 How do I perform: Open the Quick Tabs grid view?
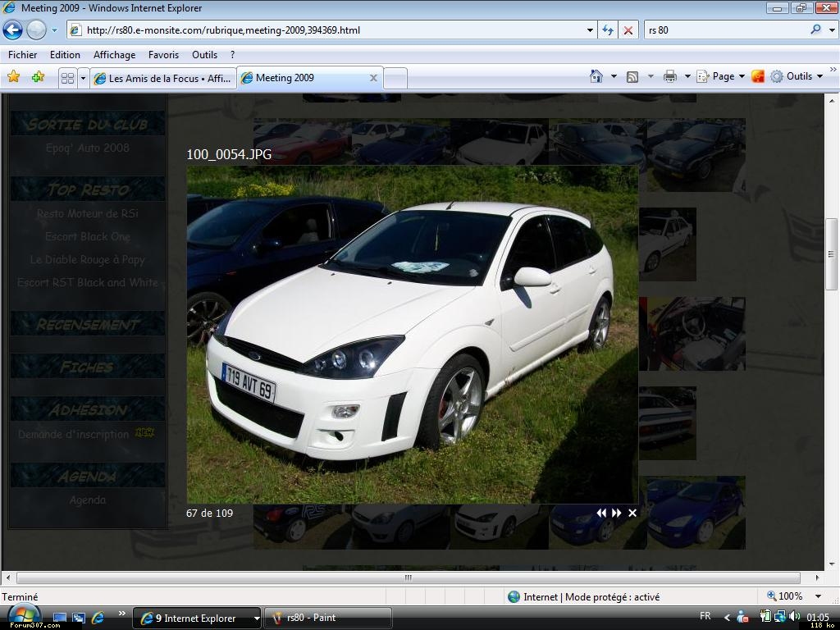click(x=68, y=78)
